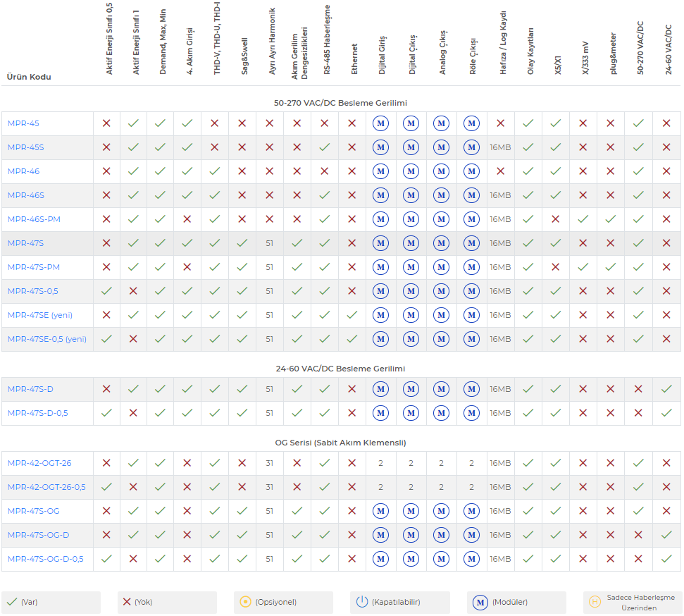Viewport: 684px width, 616px height.
Task: Click the green Var checkmark in legend
Action: 11,602
